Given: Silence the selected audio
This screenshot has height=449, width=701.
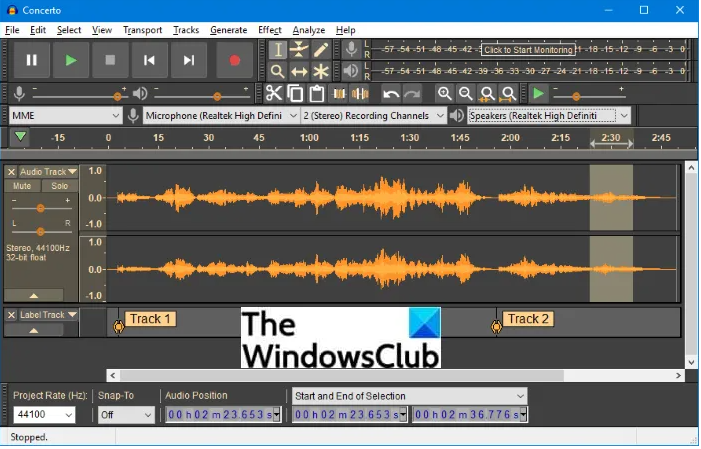Looking at the screenshot, I should click(360, 93).
